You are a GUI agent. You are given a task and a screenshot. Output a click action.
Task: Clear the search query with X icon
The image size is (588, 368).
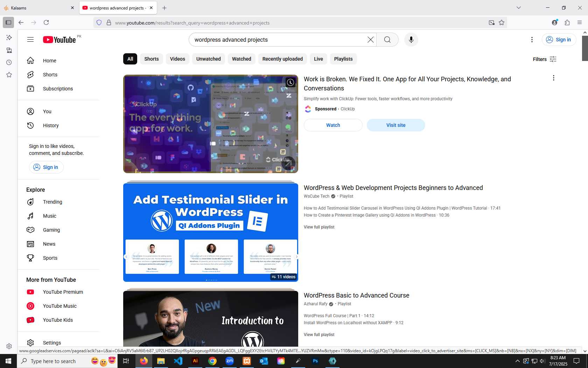tap(370, 40)
